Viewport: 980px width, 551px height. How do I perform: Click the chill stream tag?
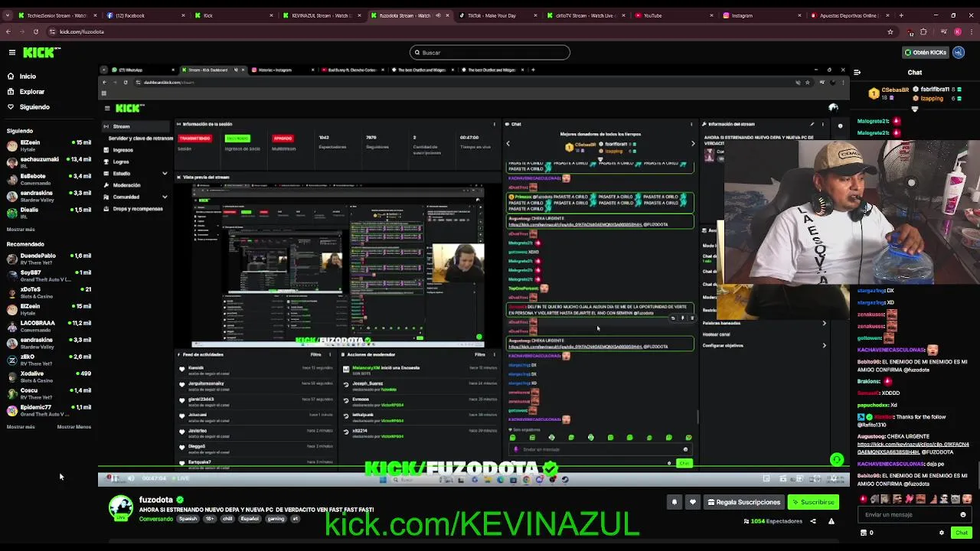point(227,519)
